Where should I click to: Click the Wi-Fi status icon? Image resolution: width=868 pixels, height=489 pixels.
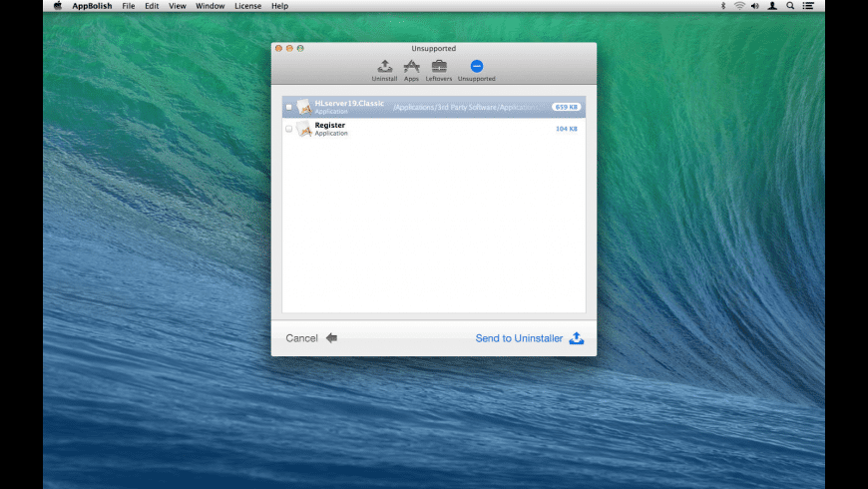(x=739, y=6)
